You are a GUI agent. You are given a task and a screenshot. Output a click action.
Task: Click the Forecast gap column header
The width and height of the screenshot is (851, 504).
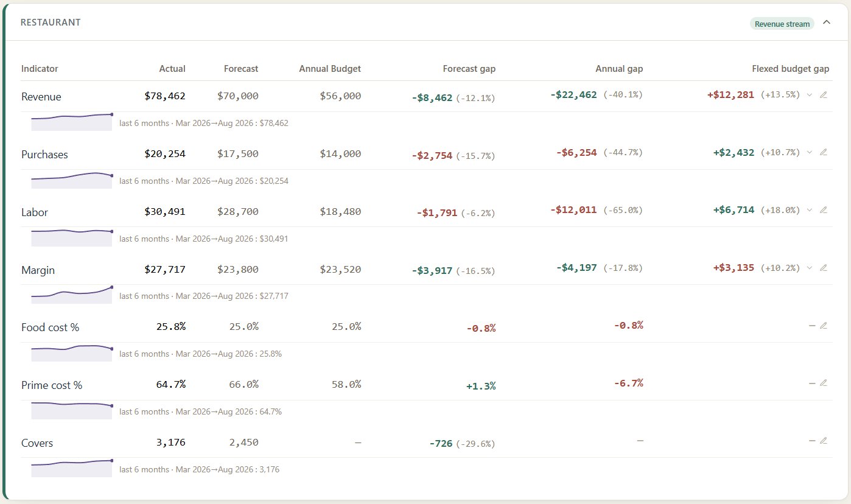pos(469,69)
